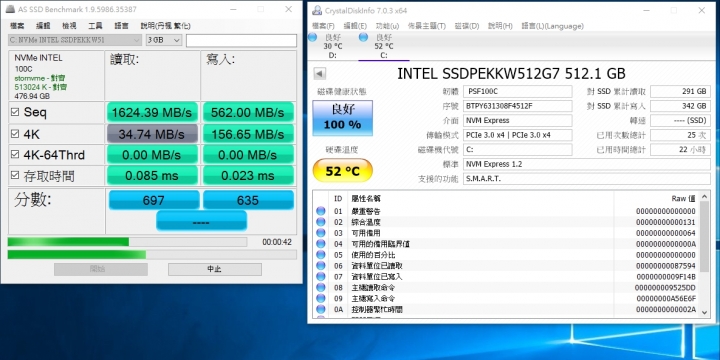
Task: Click the total host reads 291 GB value
Action: pyautogui.click(x=680, y=91)
